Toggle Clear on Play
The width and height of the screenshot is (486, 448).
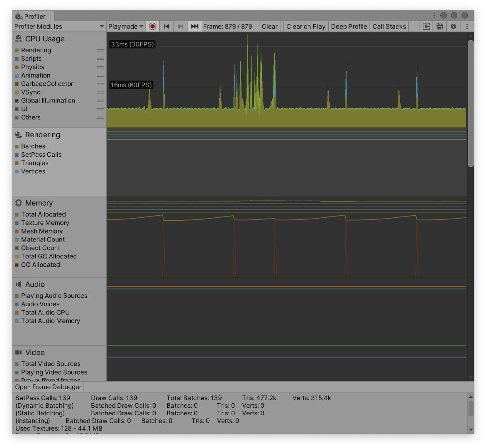305,26
